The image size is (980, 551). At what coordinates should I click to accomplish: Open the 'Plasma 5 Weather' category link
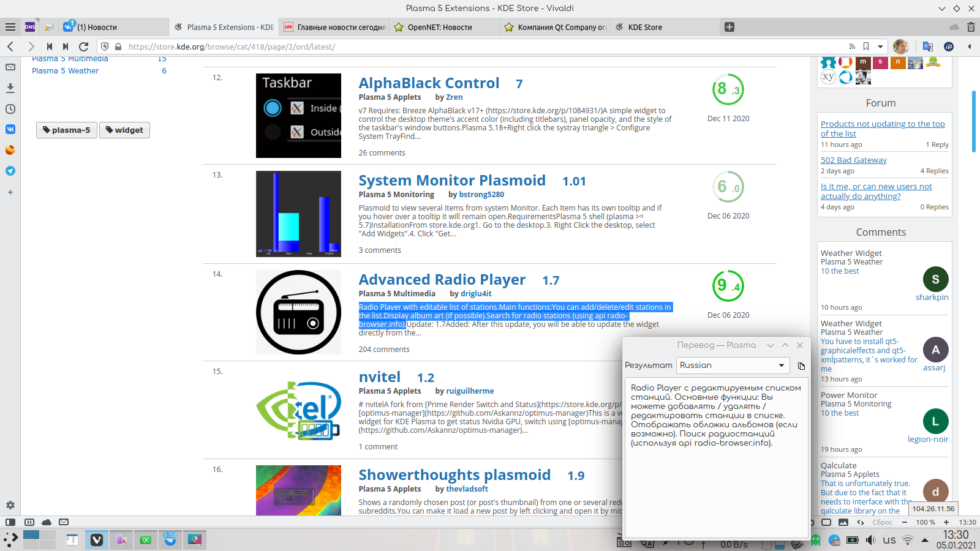(65, 71)
